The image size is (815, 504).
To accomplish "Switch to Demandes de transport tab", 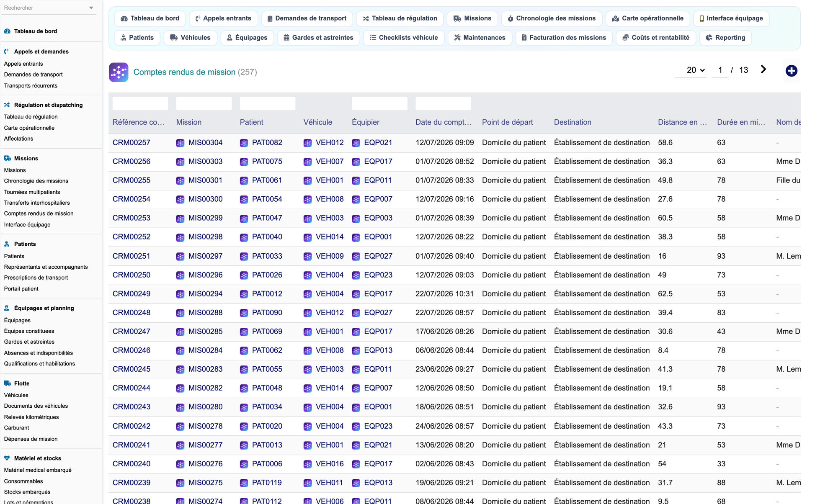I will coord(307,18).
